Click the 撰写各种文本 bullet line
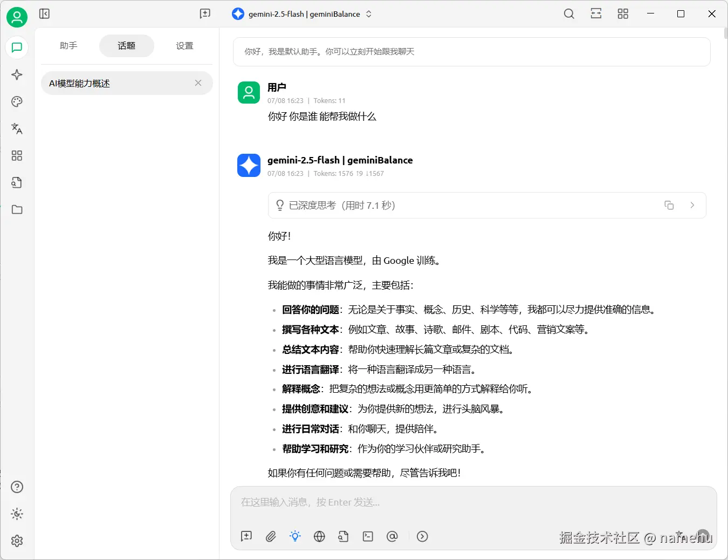 coord(436,330)
